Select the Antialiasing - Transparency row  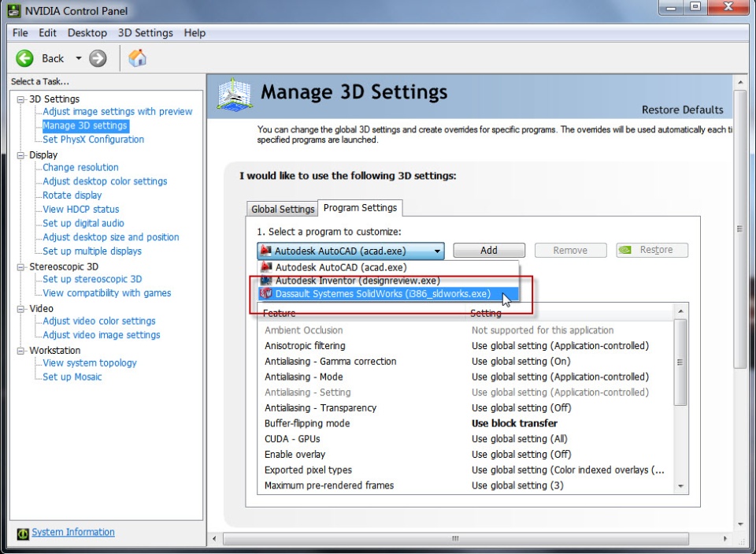tap(465, 408)
